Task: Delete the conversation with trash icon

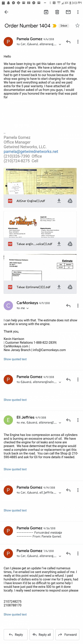Action: 57,12
